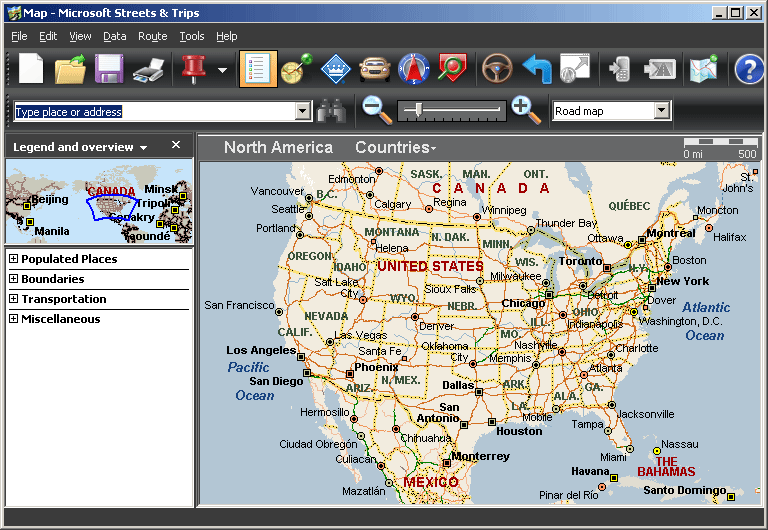
Task: Open a map file with the folder icon
Action: click(x=70, y=69)
